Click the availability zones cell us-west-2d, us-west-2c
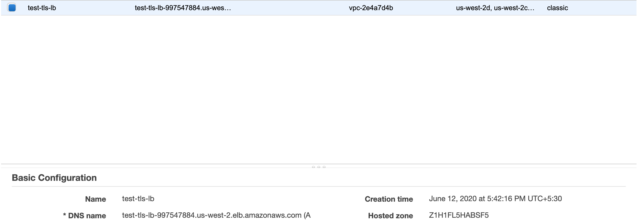The height and width of the screenshot is (222, 644). click(495, 8)
